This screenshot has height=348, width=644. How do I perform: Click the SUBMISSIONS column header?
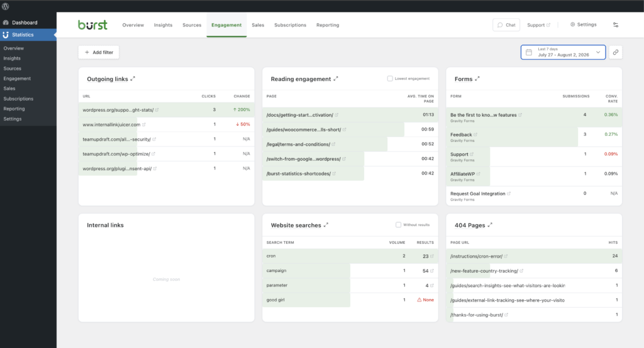click(576, 96)
